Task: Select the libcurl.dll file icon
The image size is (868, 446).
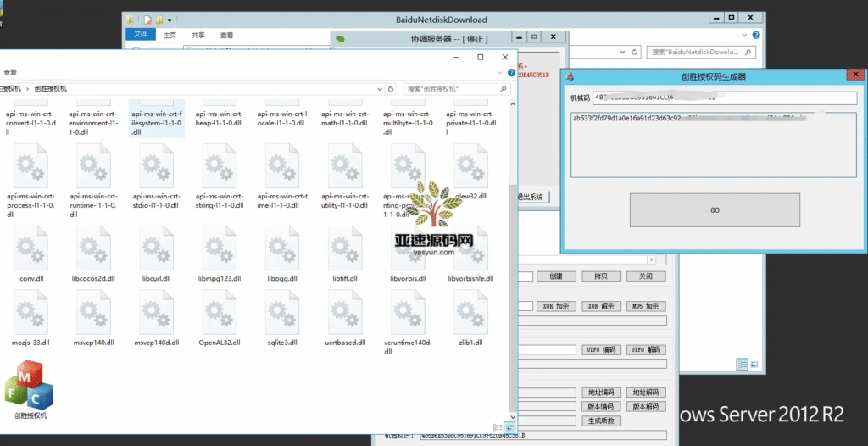Action: 156,249
